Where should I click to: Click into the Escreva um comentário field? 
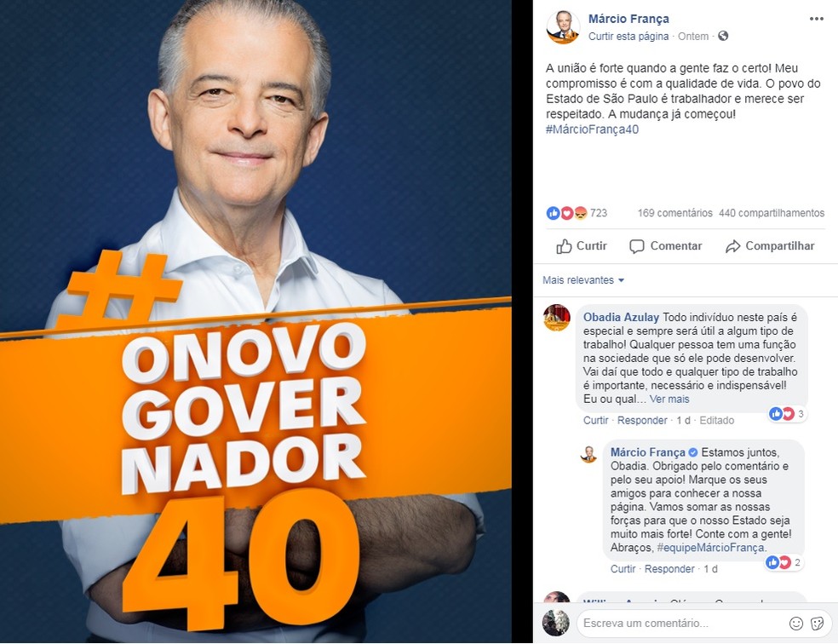[681, 624]
